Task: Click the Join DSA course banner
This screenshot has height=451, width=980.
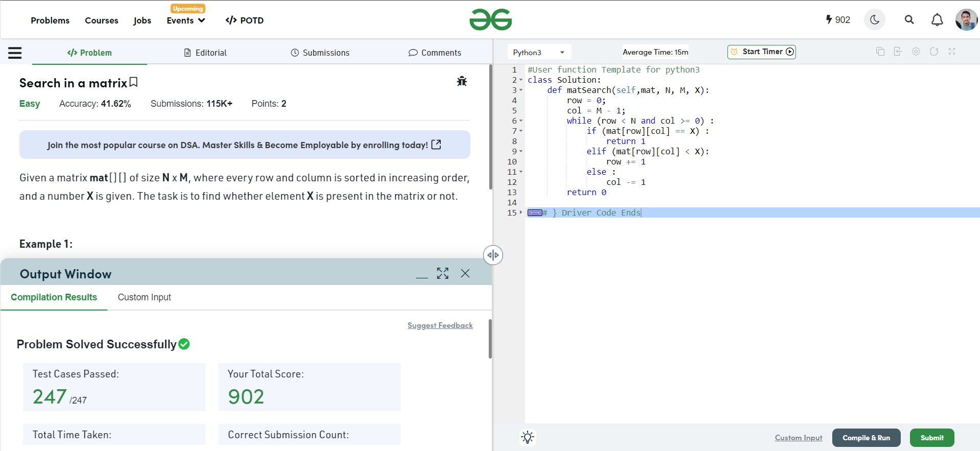Action: [x=245, y=145]
